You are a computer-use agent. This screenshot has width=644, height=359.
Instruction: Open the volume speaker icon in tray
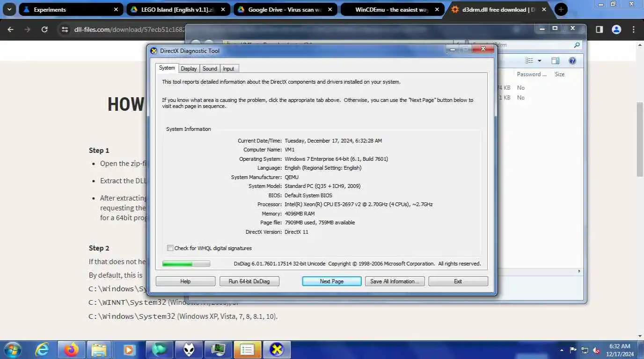coord(597,350)
